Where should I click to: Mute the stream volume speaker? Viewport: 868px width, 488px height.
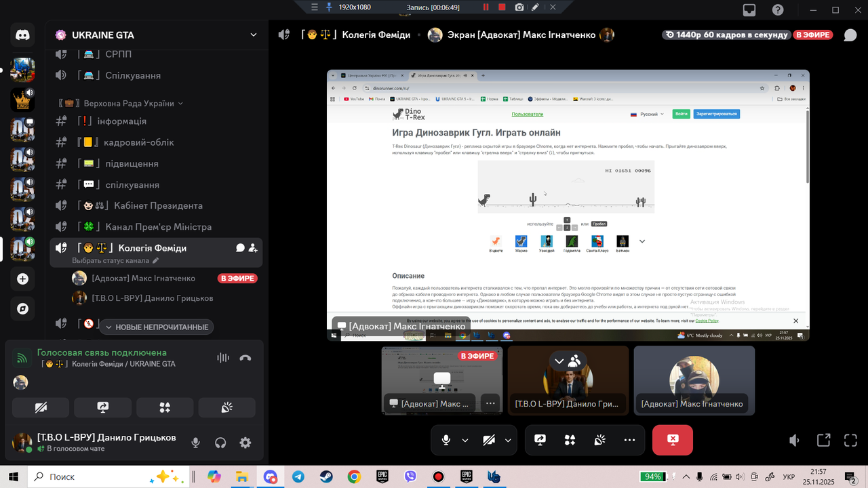(x=795, y=441)
